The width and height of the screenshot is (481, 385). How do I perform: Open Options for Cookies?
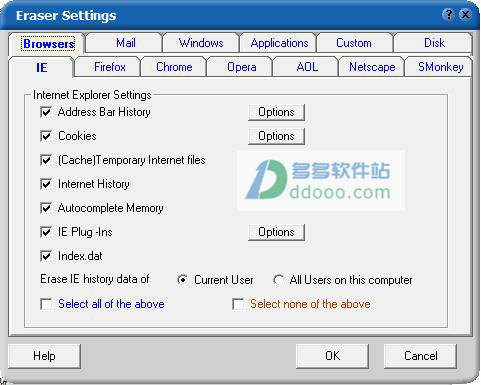276,136
